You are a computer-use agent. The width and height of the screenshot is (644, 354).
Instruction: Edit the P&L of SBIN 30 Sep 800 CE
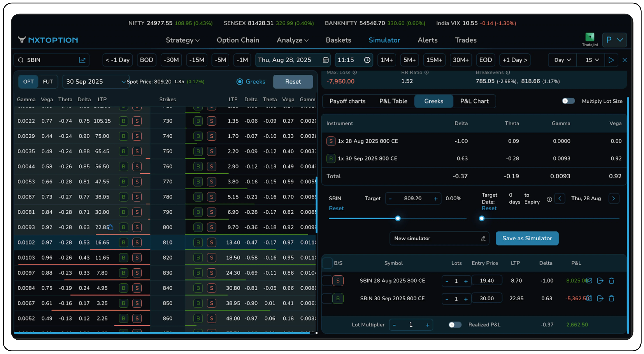[589, 298]
